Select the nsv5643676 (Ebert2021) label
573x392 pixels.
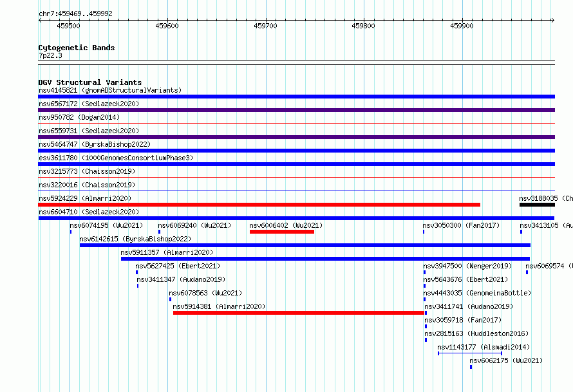point(465,279)
